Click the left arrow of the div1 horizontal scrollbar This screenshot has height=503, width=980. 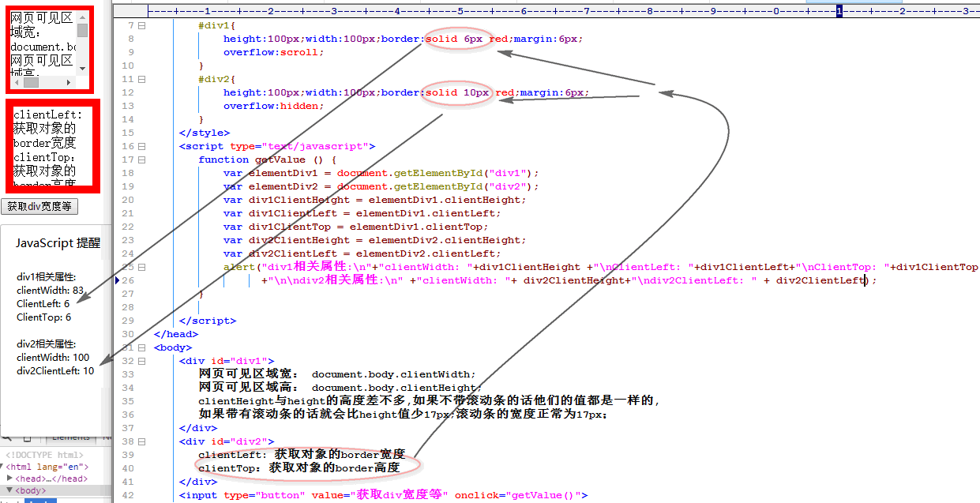tap(17, 81)
